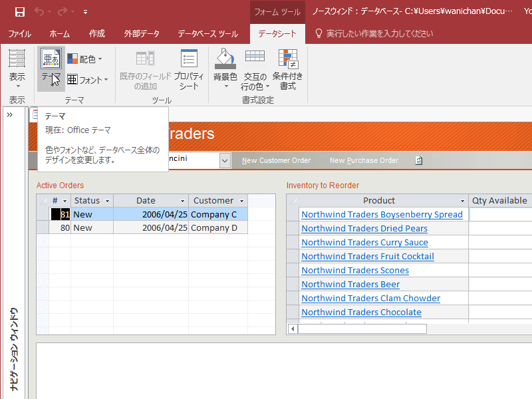Click order number 81 cell
The width and height of the screenshot is (532, 399).
tap(61, 214)
